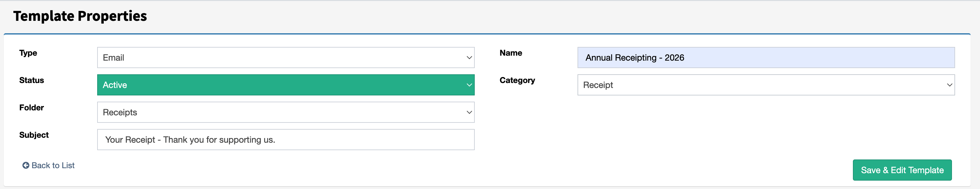Screen dimensions: 980x189
Task: Click the back arrow icon beside Back to List
Action: (x=26, y=165)
